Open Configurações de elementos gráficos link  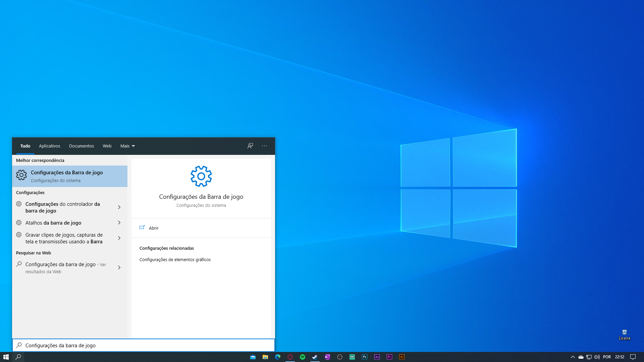[175, 259]
